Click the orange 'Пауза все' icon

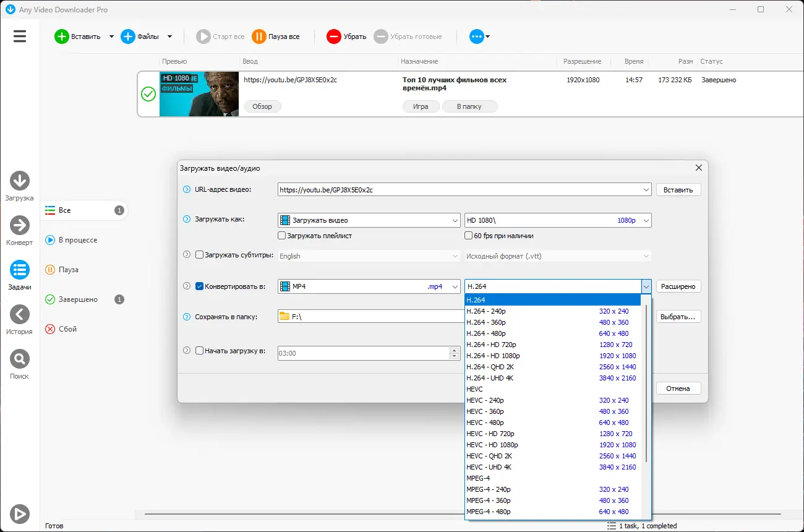coord(259,36)
